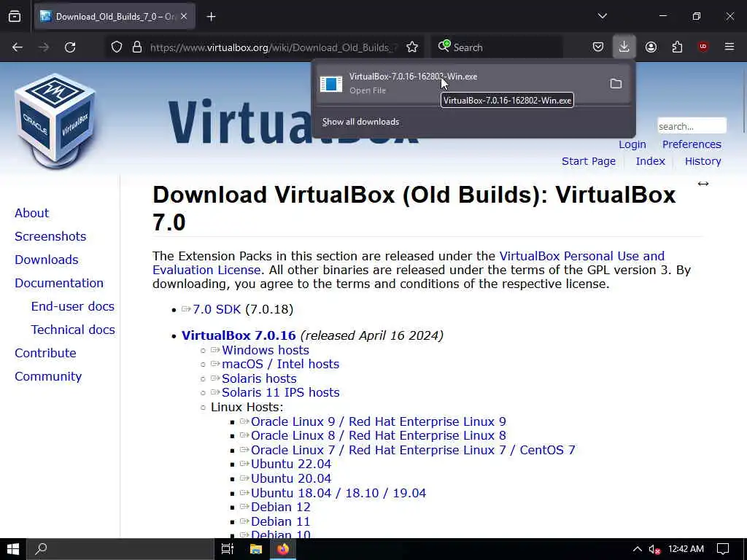Screen dimensions: 747x560
Task: Click the muted volume tray icon
Action: [x=654, y=549]
